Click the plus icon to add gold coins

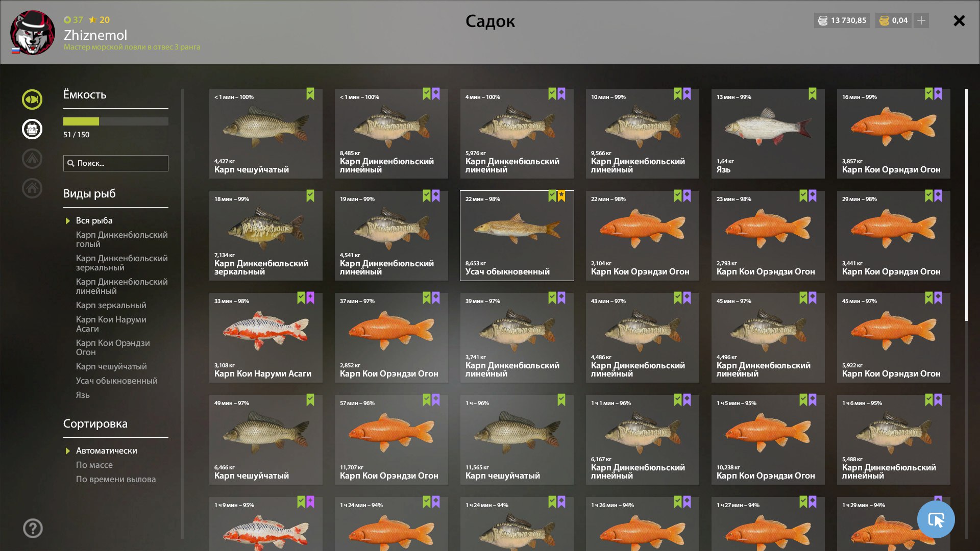pyautogui.click(x=921, y=20)
